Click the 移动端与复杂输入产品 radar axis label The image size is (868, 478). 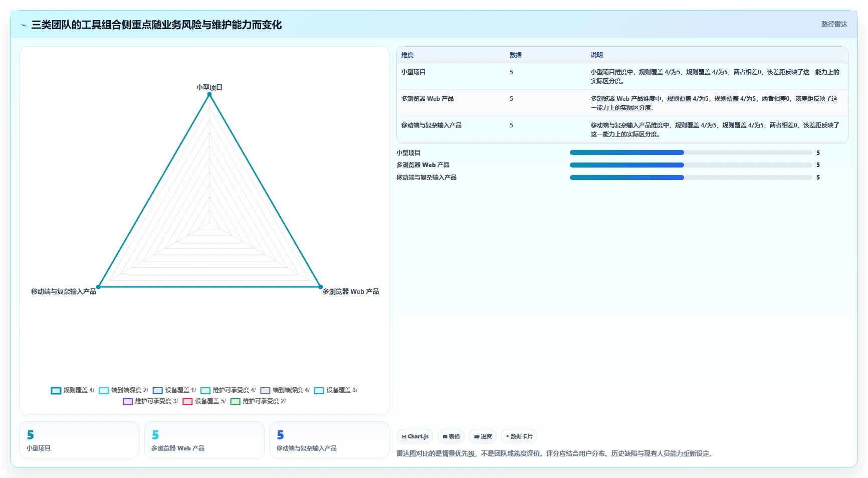pyautogui.click(x=64, y=291)
